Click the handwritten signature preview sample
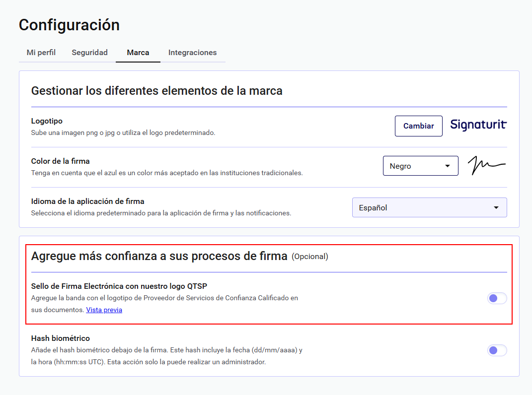 (x=486, y=166)
